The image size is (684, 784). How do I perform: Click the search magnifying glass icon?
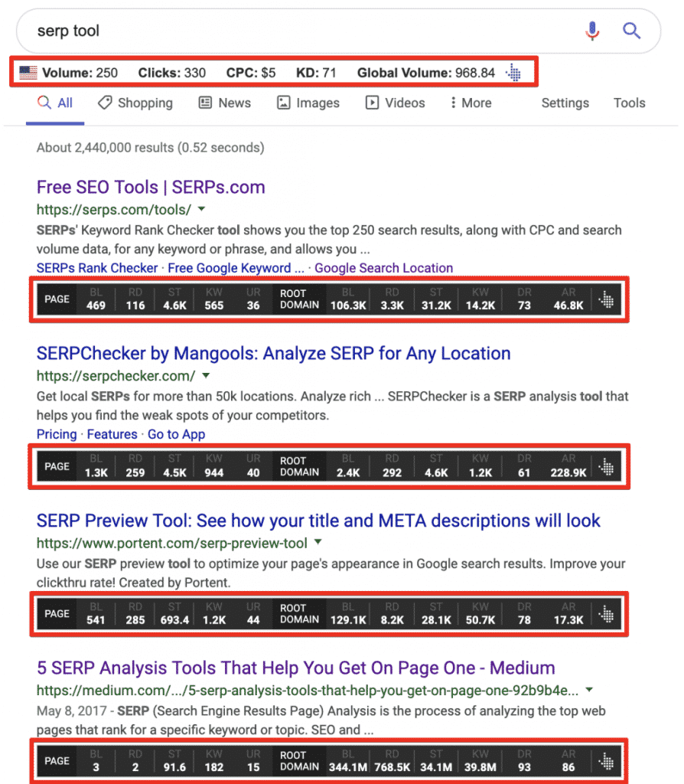coord(631,31)
